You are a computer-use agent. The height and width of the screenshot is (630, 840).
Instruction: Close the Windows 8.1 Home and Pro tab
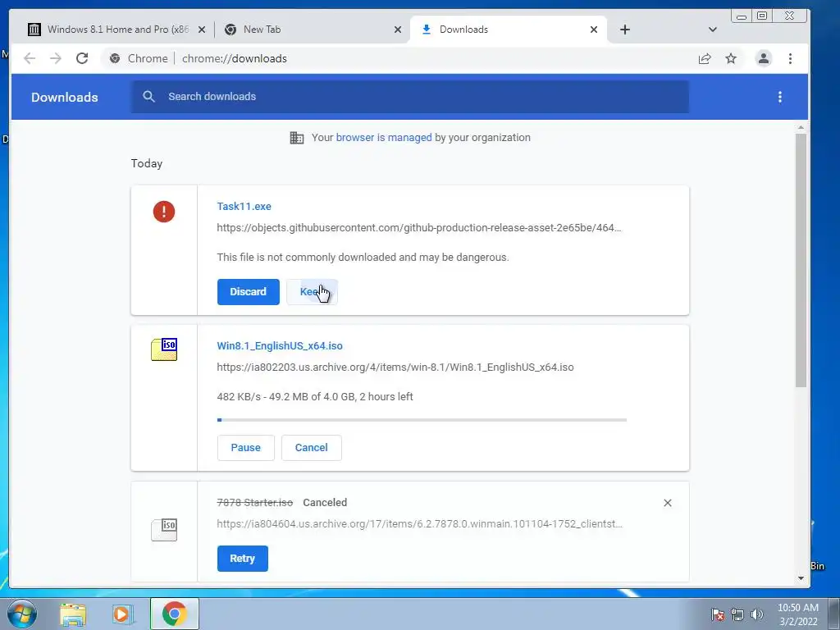click(x=202, y=30)
